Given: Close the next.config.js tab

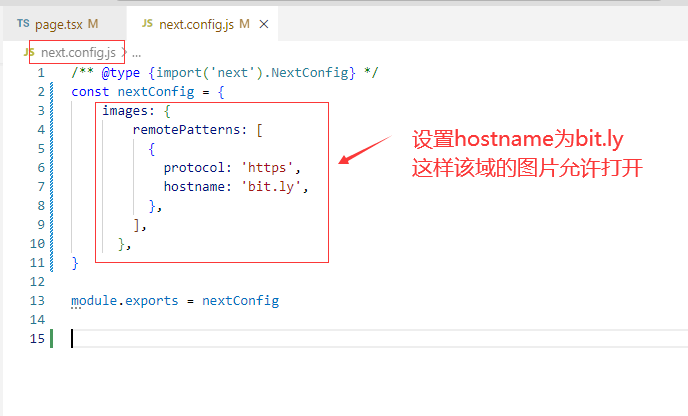Looking at the screenshot, I should [x=264, y=24].
